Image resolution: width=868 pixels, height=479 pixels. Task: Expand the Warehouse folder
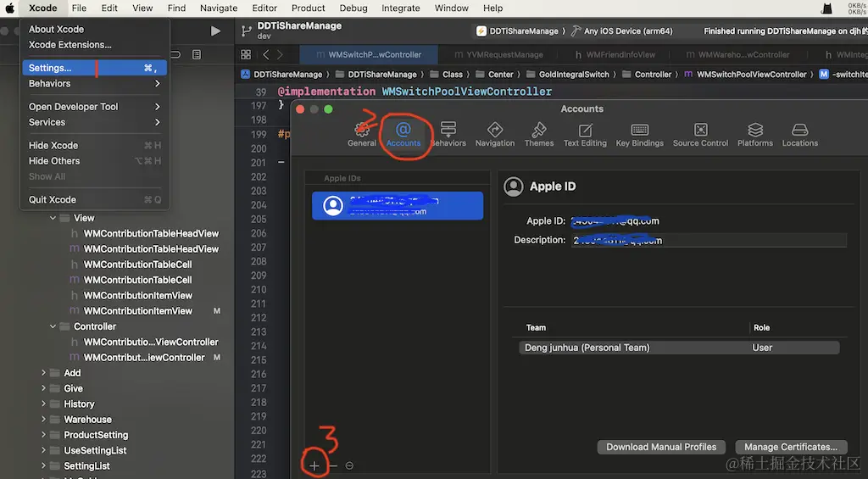point(43,420)
